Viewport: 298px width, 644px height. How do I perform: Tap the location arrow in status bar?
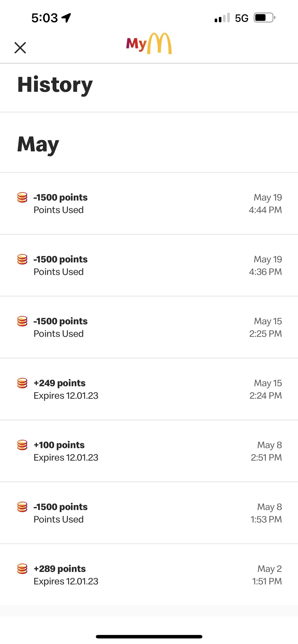coord(66,18)
